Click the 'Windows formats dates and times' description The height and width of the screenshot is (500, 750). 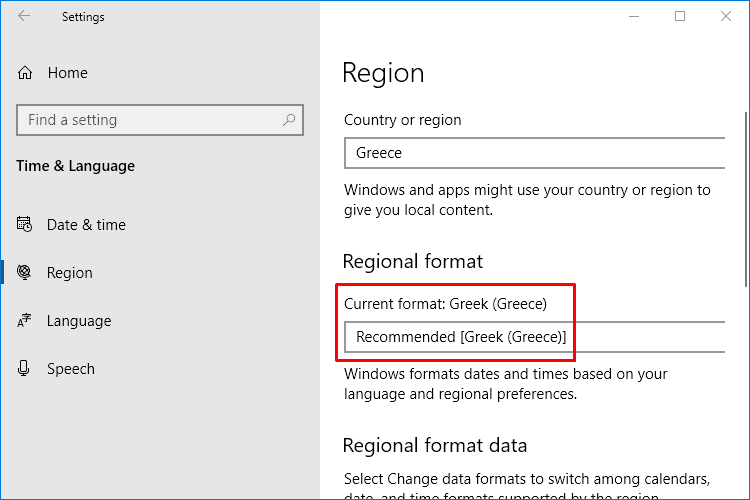click(506, 384)
